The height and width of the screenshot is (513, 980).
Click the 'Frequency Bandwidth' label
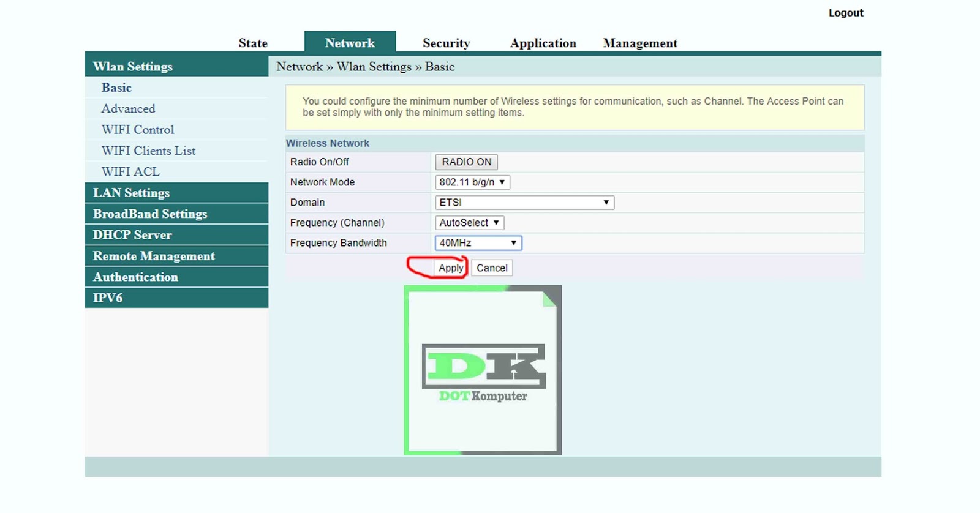[x=338, y=243]
